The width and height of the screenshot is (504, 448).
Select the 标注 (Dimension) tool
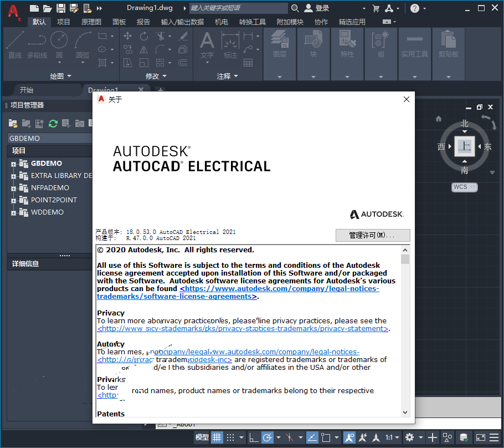(230, 45)
